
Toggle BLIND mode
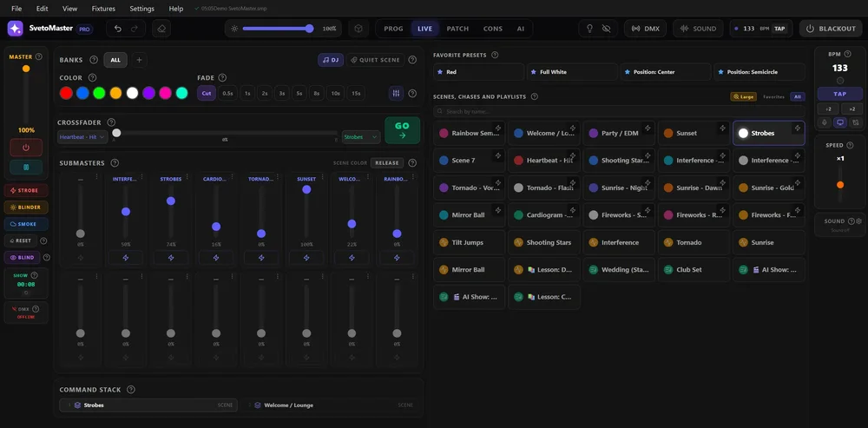(x=23, y=258)
